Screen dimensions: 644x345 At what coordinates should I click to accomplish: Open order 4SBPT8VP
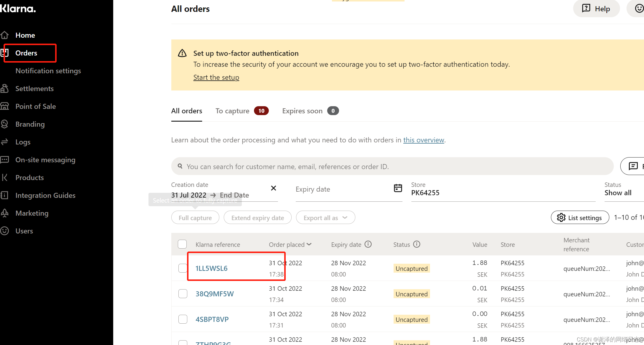212,319
